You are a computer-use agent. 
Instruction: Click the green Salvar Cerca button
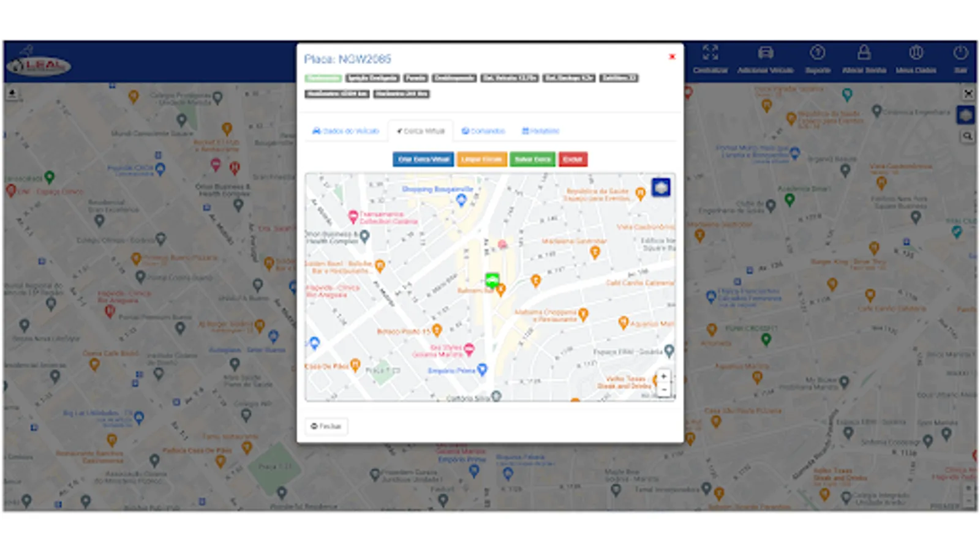pos(532,159)
